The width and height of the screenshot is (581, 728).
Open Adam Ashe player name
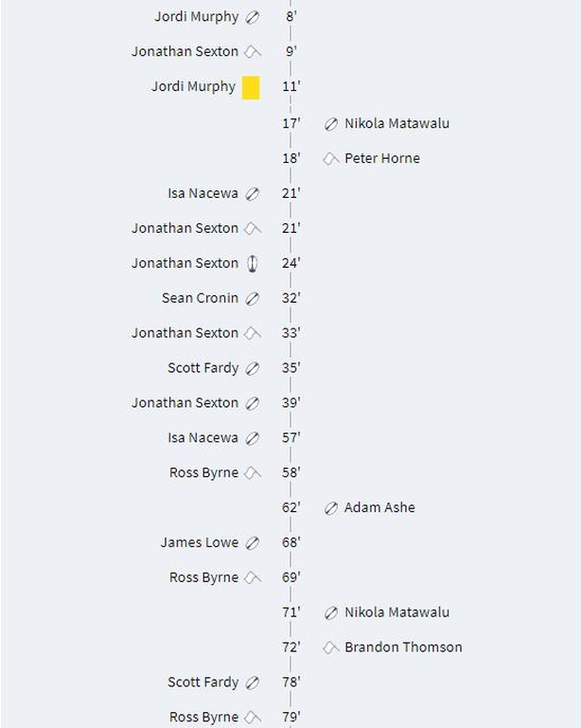click(x=379, y=507)
